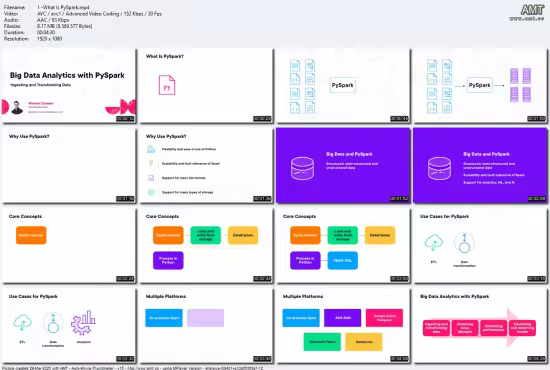Open Core Concepts thumbnail with four boxes
The height and width of the screenshot is (370, 550).
206,245
